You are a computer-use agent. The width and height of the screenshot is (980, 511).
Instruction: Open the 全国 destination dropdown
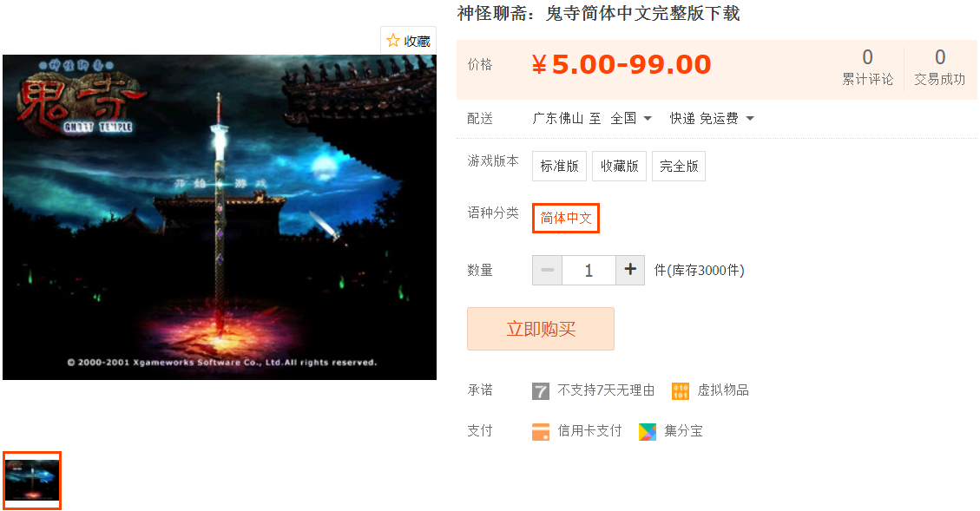click(x=631, y=118)
